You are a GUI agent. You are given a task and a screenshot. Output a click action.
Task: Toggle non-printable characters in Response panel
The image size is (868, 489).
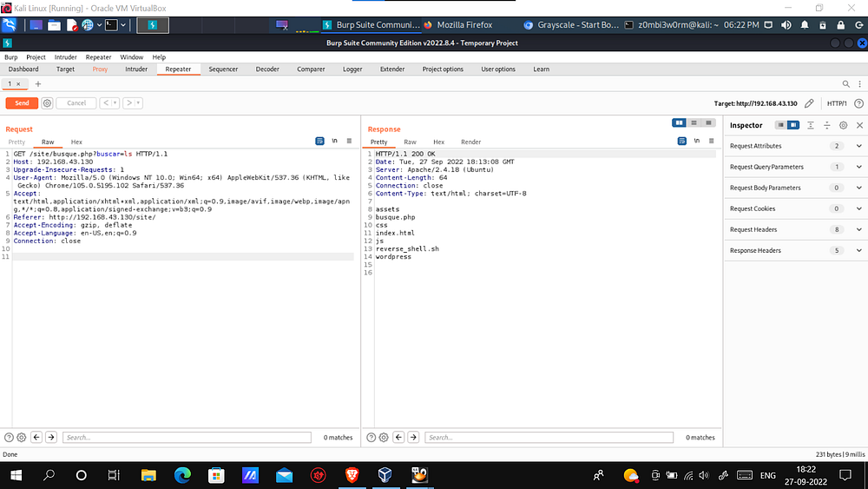point(696,141)
